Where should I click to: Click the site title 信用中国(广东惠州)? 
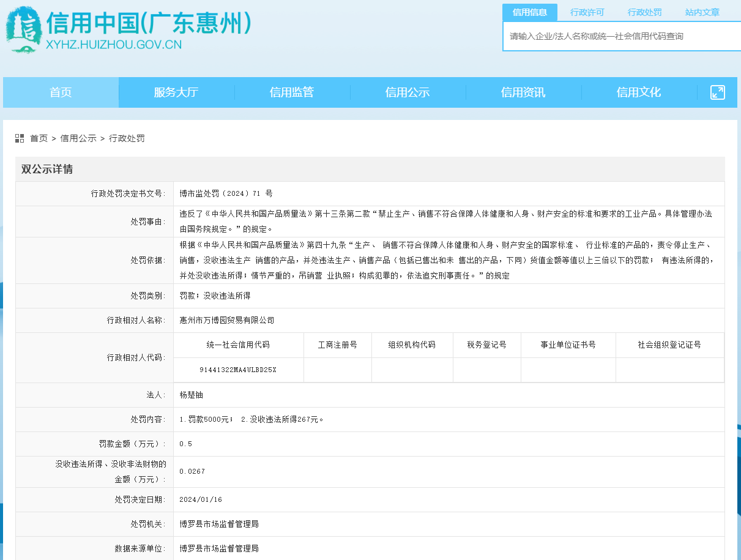click(x=149, y=23)
